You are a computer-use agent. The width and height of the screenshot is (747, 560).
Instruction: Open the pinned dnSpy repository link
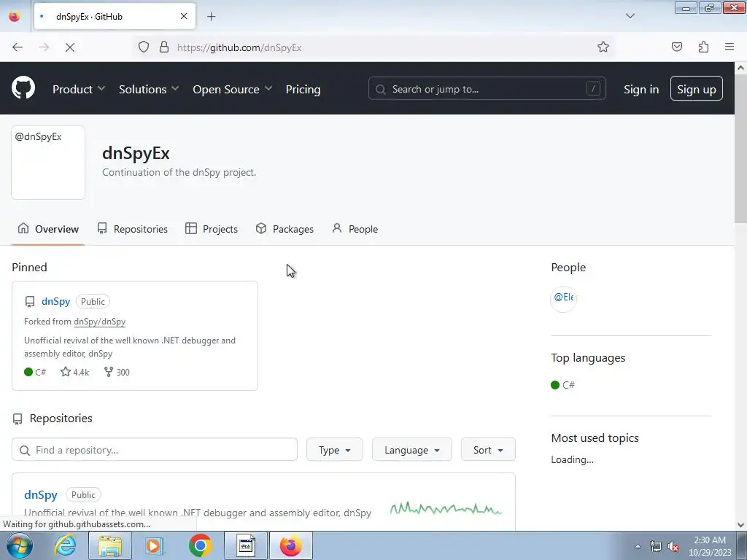tap(55, 301)
